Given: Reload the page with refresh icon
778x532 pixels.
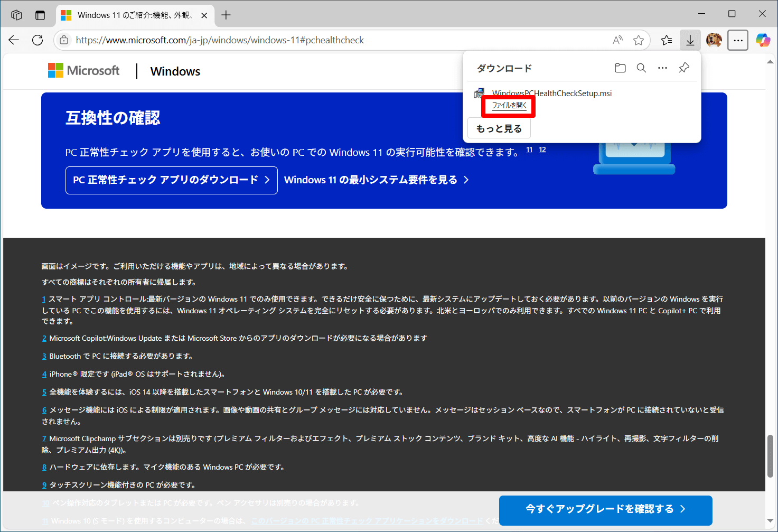Looking at the screenshot, I should [x=38, y=40].
